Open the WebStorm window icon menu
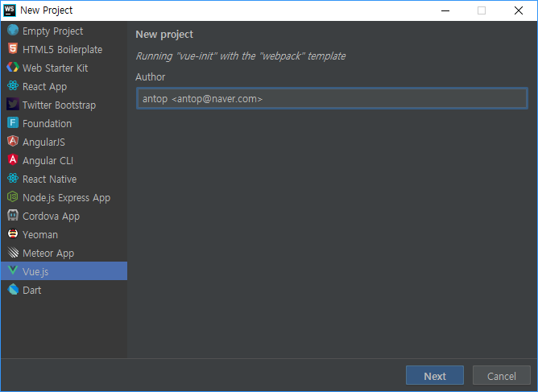This screenshot has height=392, width=538. pyautogui.click(x=10, y=10)
